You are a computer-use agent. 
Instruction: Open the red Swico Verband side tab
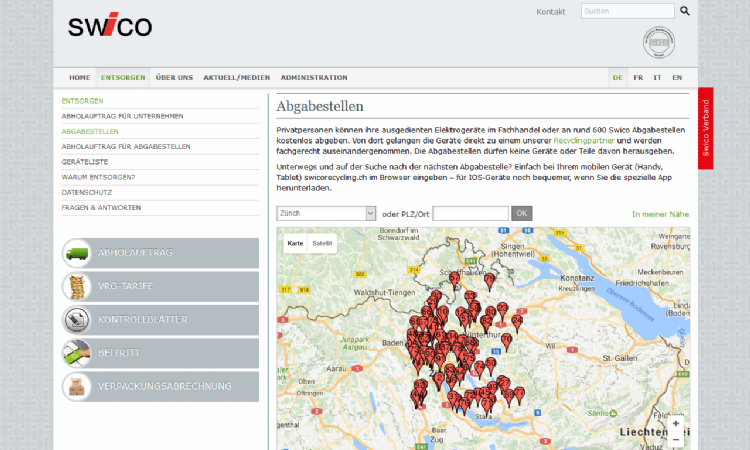pyautogui.click(x=706, y=128)
